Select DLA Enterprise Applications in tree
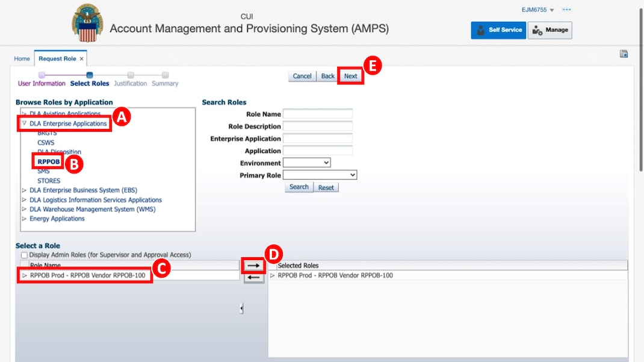This screenshot has height=362, width=644. point(68,123)
